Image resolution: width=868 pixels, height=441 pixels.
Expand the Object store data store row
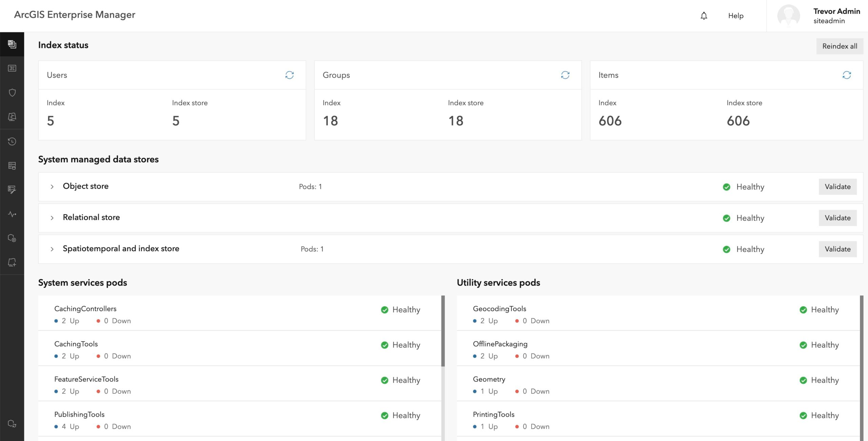point(53,186)
